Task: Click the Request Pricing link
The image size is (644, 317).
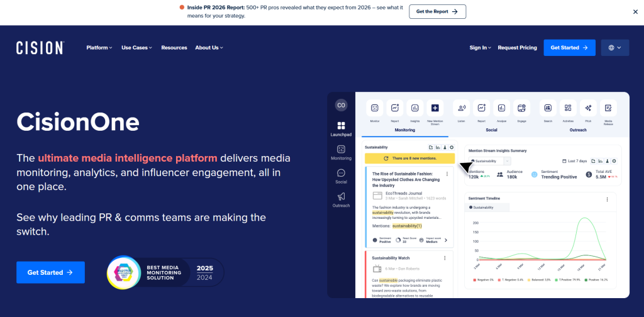Action: coord(517,48)
